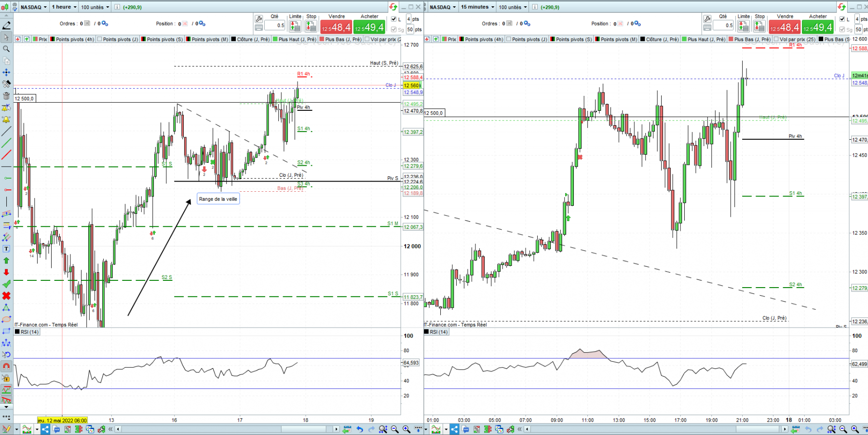This screenshot has height=435, width=868.
Task: Open the trading wrench settings in left chart
Action: pos(259,19)
